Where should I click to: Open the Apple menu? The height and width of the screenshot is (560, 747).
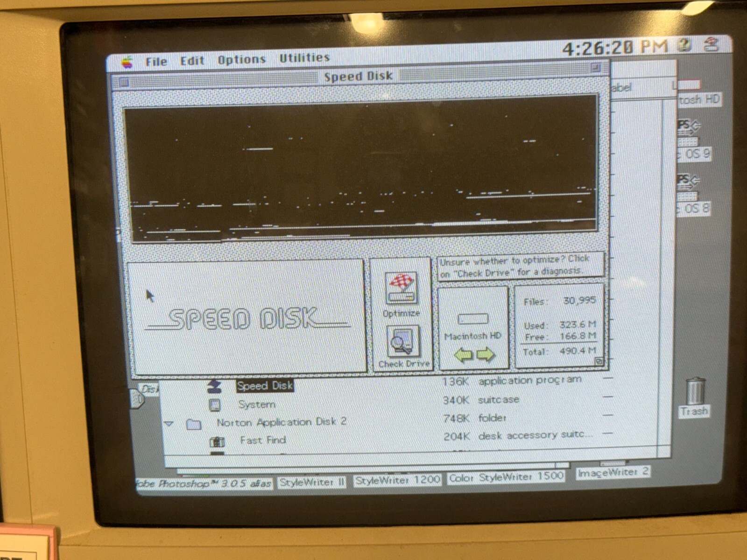pos(127,62)
